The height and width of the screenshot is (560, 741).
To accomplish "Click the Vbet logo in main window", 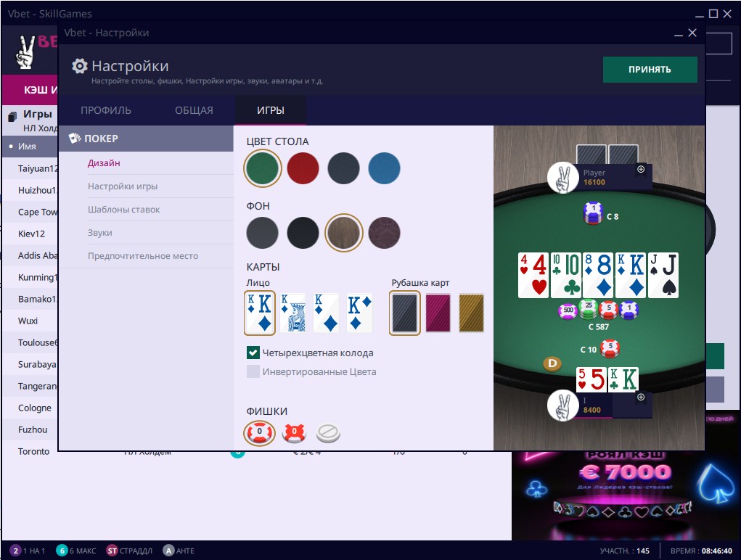I will 36,51.
